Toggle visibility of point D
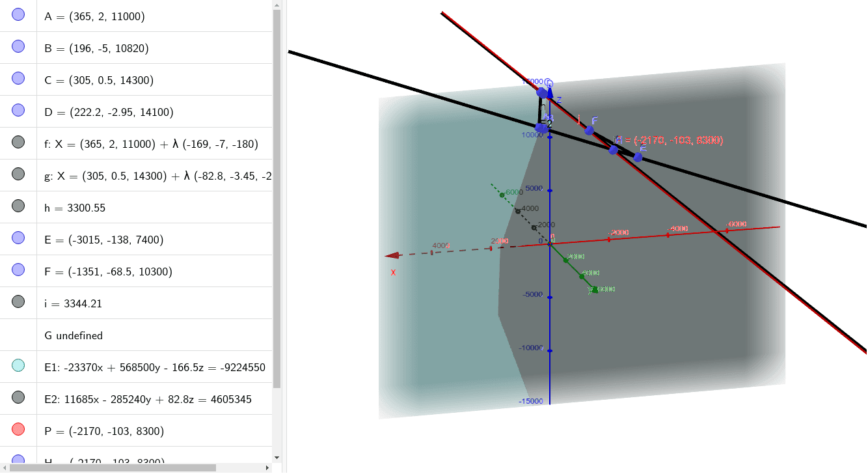 (18, 111)
